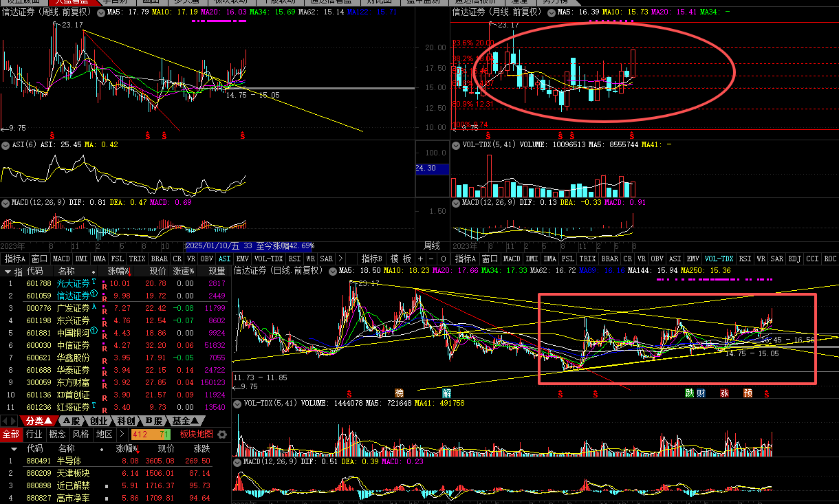The width and height of the screenshot is (839, 504).
Task: Select the 全部 sector filter
Action: (x=10, y=435)
